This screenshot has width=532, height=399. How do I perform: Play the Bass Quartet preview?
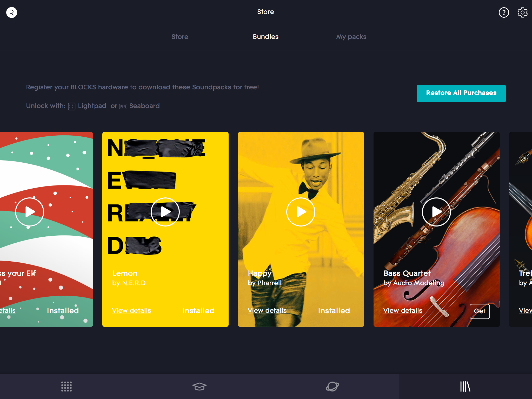436,212
